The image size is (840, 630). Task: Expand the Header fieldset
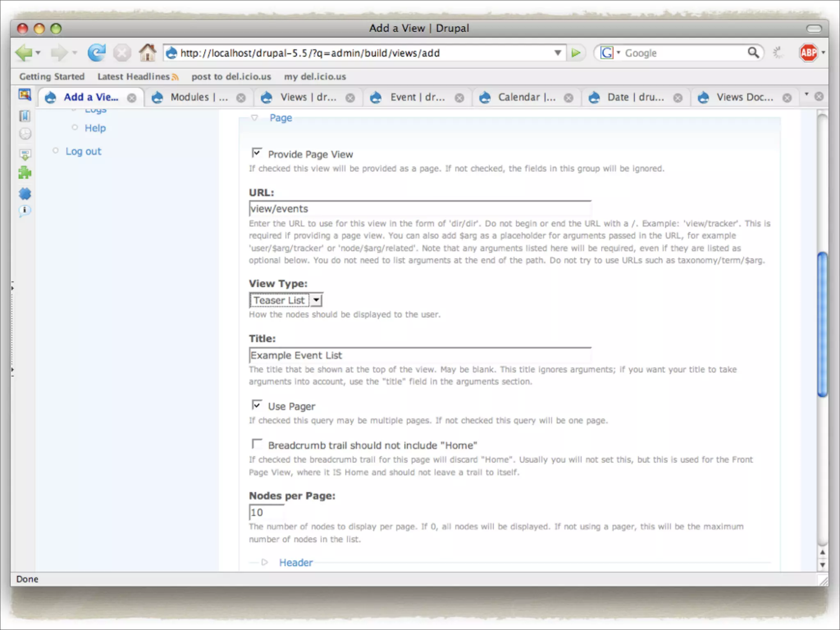click(x=295, y=563)
